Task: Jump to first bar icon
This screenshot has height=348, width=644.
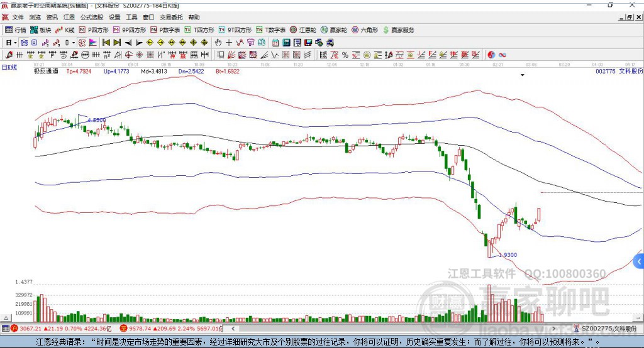Action: (106, 43)
